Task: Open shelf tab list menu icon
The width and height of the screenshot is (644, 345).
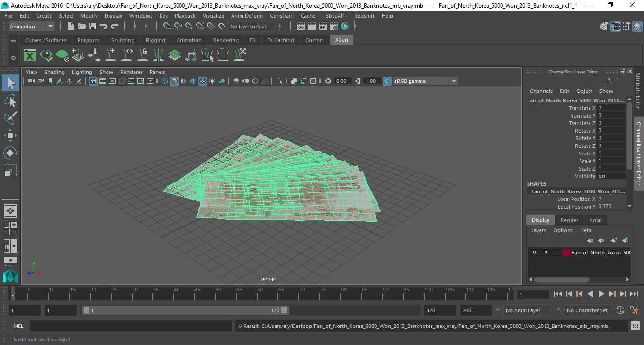Action: (13, 41)
